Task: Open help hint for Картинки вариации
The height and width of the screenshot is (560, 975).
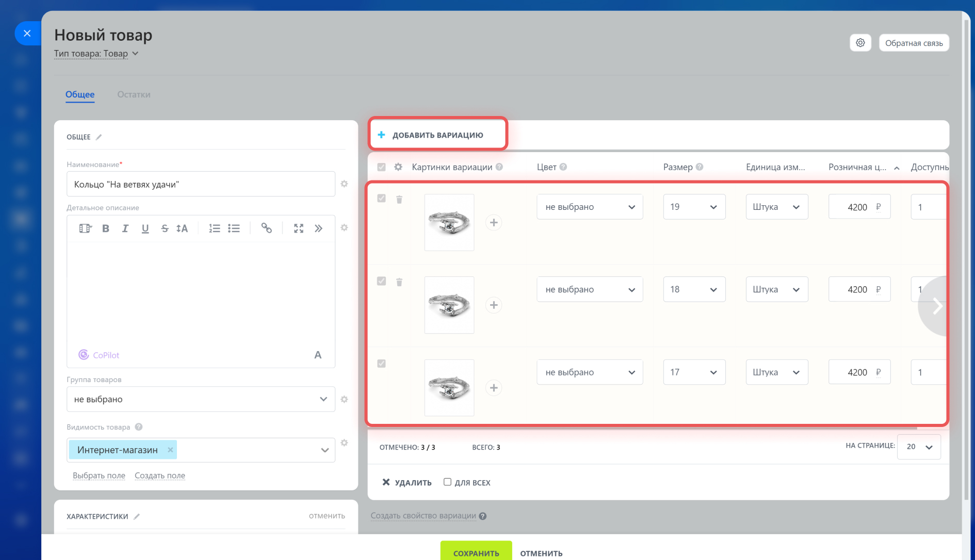Action: [499, 167]
